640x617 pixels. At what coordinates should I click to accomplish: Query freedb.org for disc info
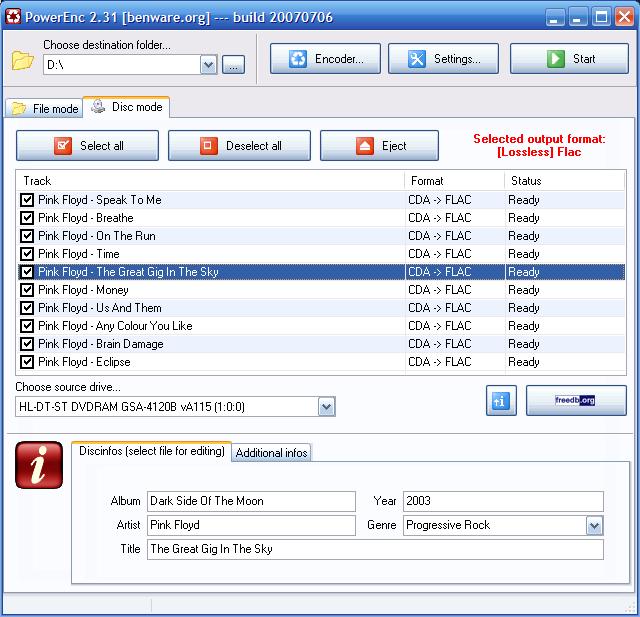[576, 401]
